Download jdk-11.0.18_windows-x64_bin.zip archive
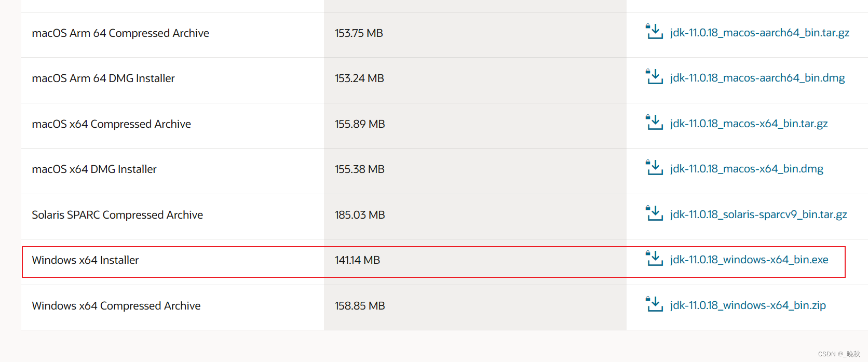 click(x=748, y=305)
